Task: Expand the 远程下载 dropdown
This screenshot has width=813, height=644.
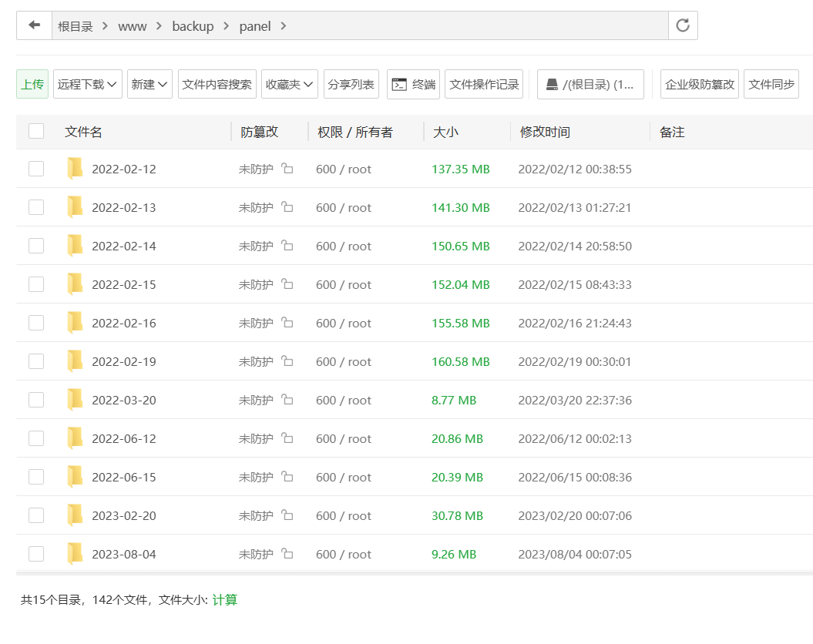Action: click(x=88, y=84)
